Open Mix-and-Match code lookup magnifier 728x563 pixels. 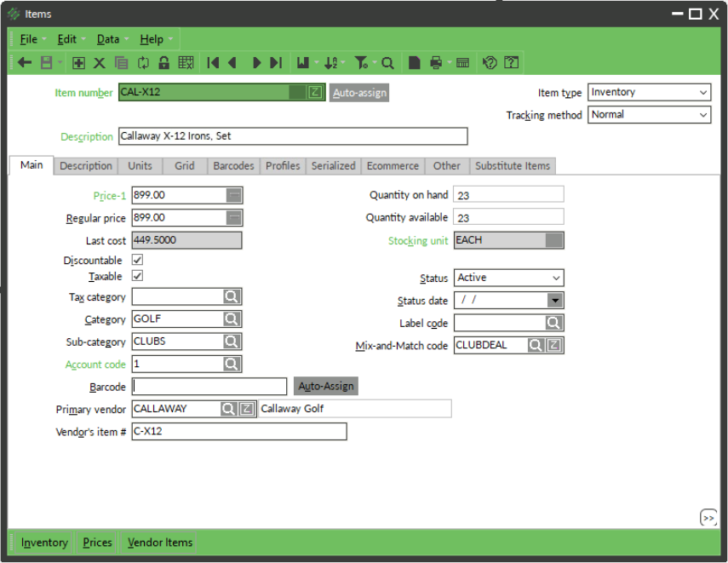(536, 345)
